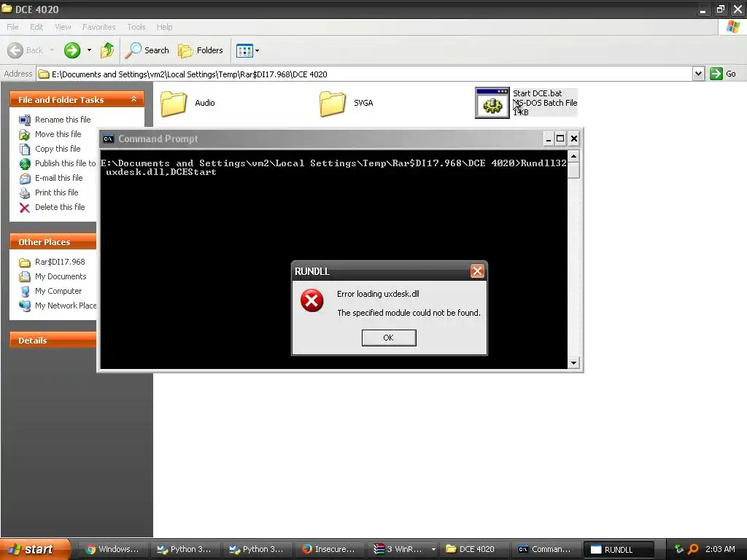747x560 pixels.
Task: Open the Favorites menu
Action: pos(98,27)
